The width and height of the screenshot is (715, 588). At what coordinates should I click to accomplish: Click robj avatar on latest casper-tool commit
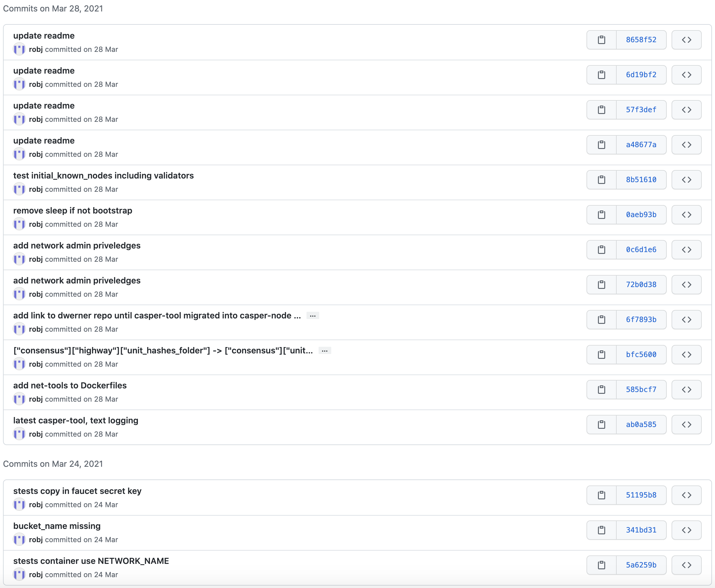click(x=19, y=434)
